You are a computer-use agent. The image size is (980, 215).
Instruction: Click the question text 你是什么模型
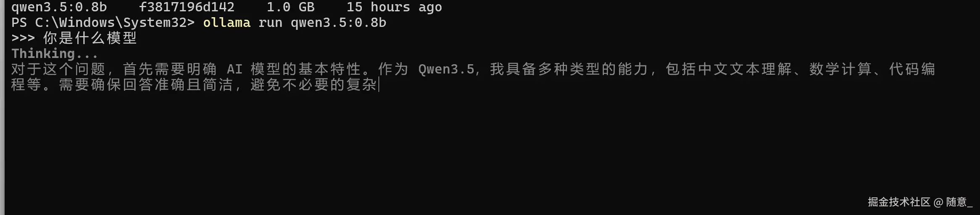tap(90, 38)
